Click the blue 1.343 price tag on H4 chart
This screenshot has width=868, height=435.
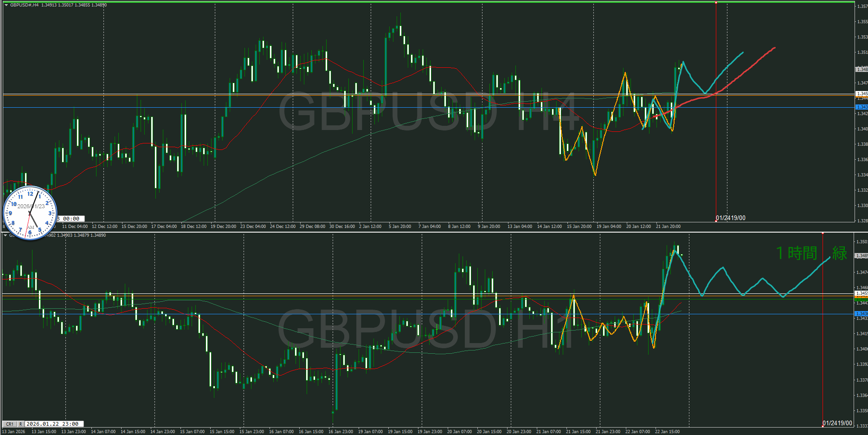pos(862,107)
